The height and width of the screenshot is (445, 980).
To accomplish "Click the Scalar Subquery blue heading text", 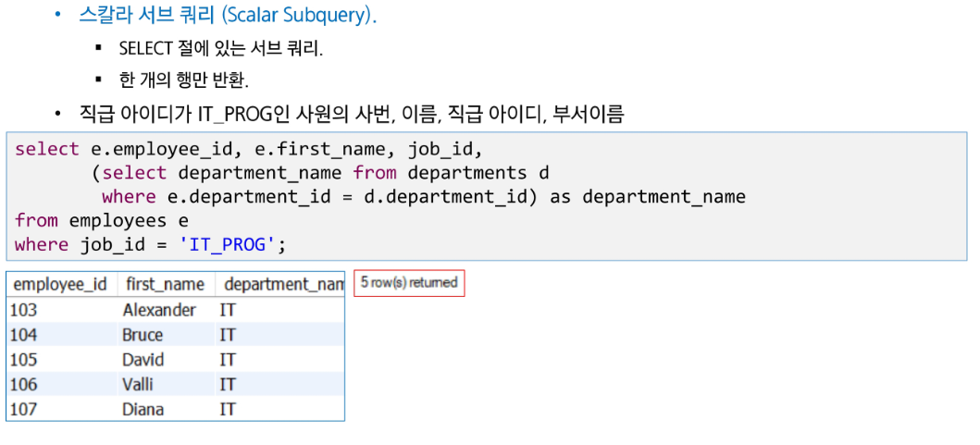I will click(x=228, y=15).
